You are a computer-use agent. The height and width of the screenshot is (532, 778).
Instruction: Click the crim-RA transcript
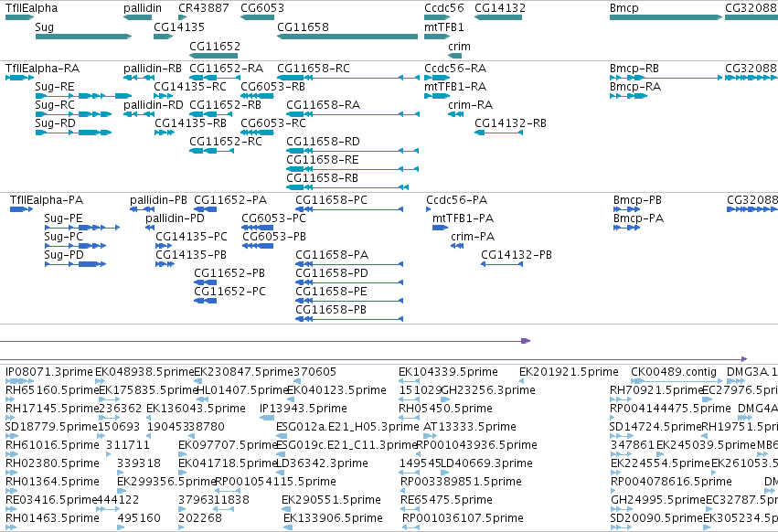click(455, 114)
